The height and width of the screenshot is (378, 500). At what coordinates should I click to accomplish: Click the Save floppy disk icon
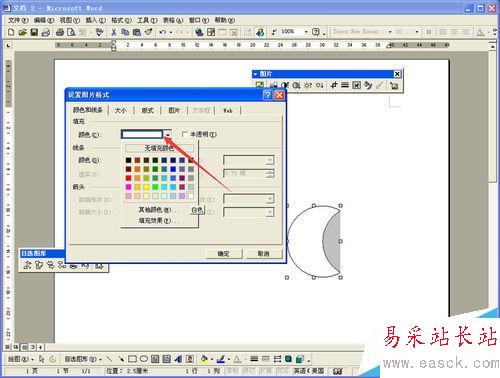click(x=34, y=32)
